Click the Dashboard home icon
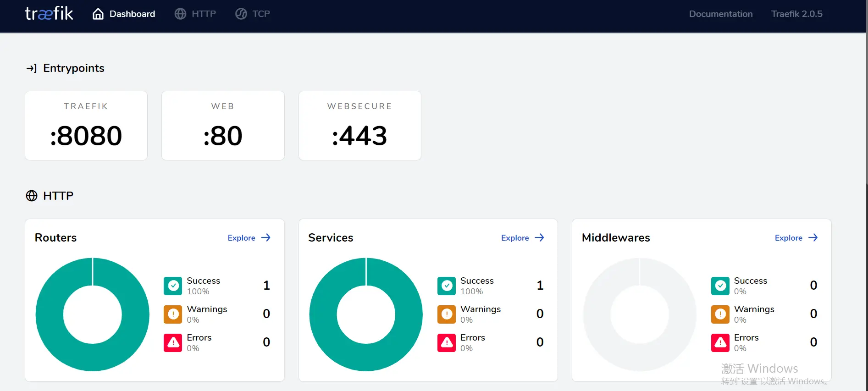Screen dimensions: 868x391 [x=98, y=14]
